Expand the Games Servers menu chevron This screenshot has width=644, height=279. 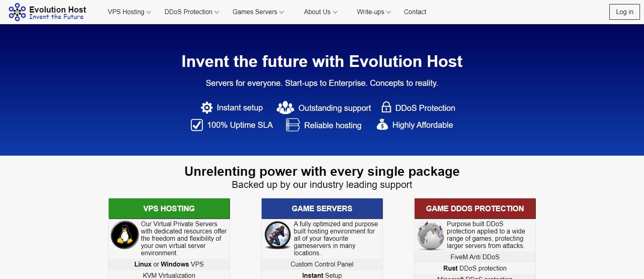point(281,12)
